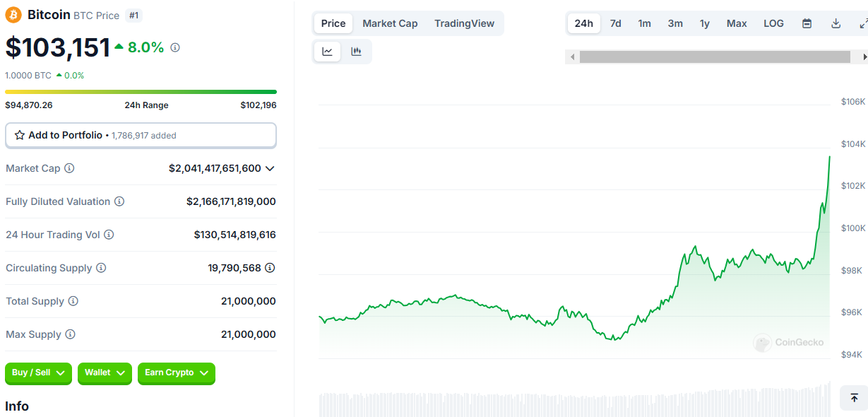Click Add to Portfolio button
Image resolution: width=868 pixels, height=417 pixels.
pyautogui.click(x=141, y=135)
